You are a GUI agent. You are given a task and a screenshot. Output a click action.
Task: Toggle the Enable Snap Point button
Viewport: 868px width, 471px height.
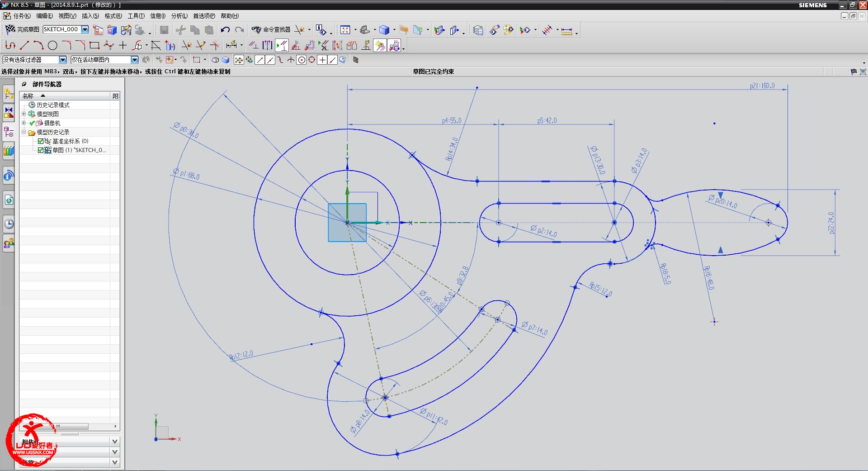point(239,60)
